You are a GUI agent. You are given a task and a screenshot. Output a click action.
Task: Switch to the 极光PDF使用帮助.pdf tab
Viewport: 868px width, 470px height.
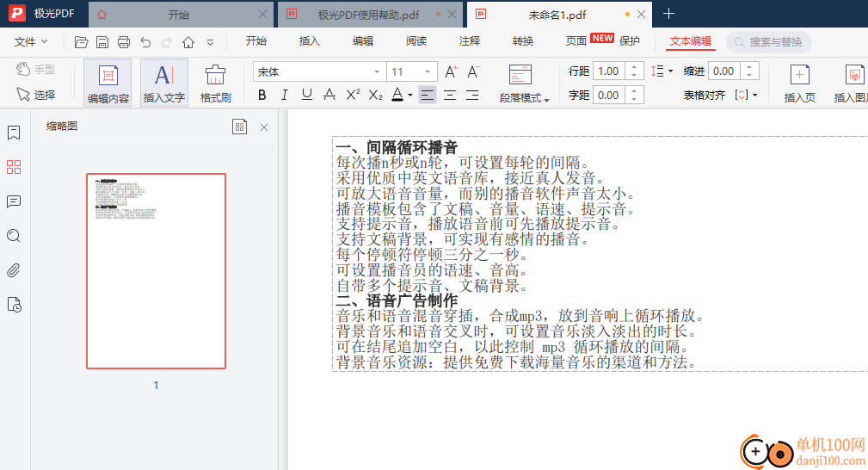pos(369,15)
